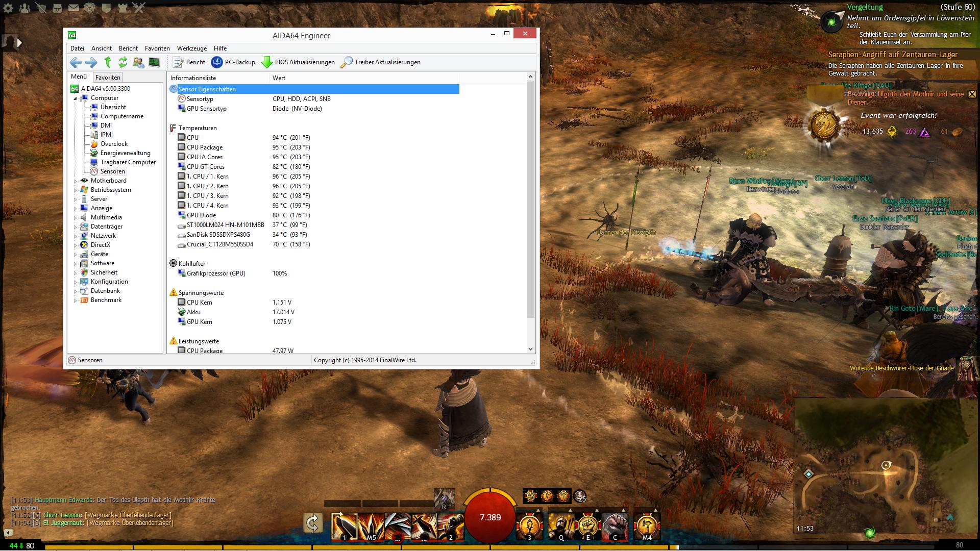Collapse the Computer tree node
The width and height of the screenshot is (980, 551).
76,98
